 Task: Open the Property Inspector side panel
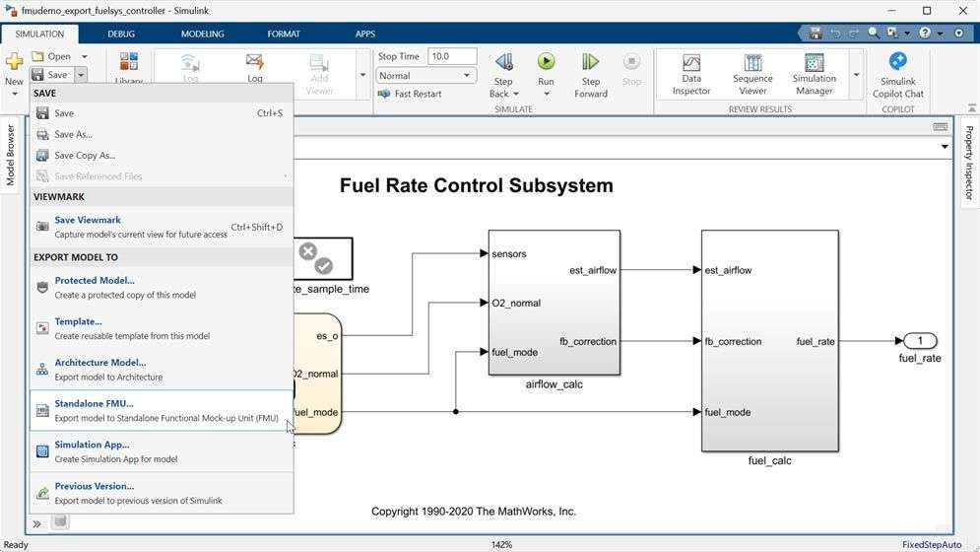(968, 163)
